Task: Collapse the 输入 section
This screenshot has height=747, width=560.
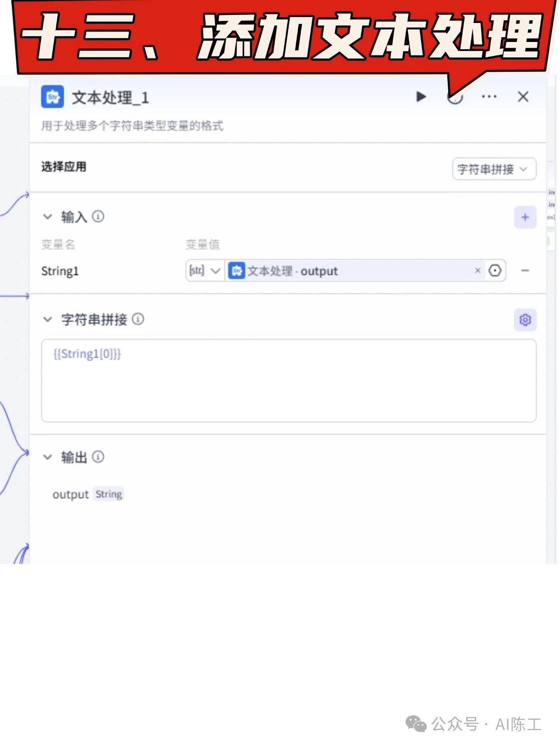Action: pos(47,217)
